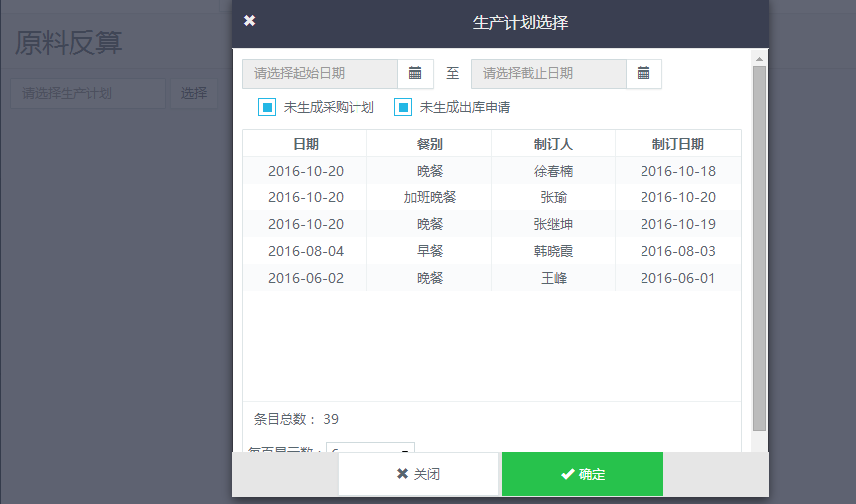Select the row by 王峰
This screenshot has width=856, height=504.
pyautogui.click(x=492, y=278)
